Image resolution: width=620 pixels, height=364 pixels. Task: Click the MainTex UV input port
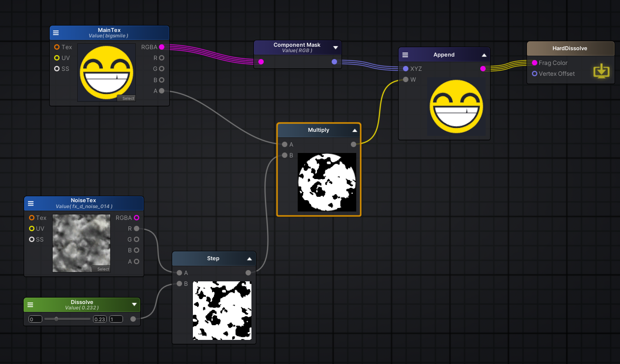tap(57, 58)
